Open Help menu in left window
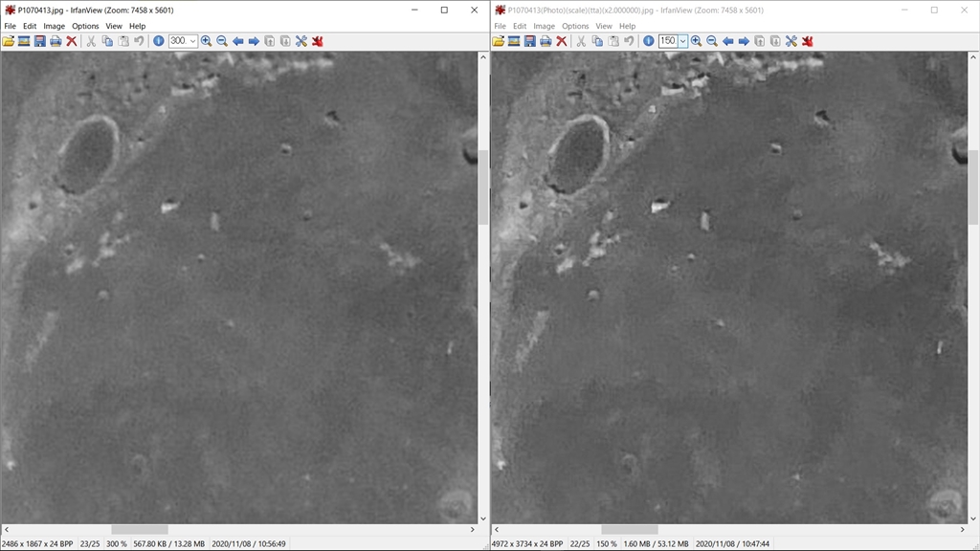This screenshot has width=980, height=551. (x=138, y=26)
